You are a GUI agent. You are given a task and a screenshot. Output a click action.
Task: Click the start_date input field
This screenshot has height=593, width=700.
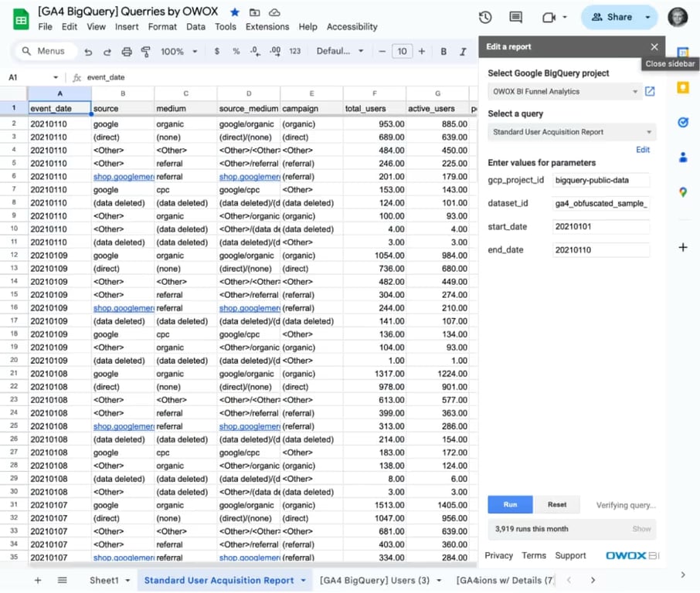pos(601,227)
